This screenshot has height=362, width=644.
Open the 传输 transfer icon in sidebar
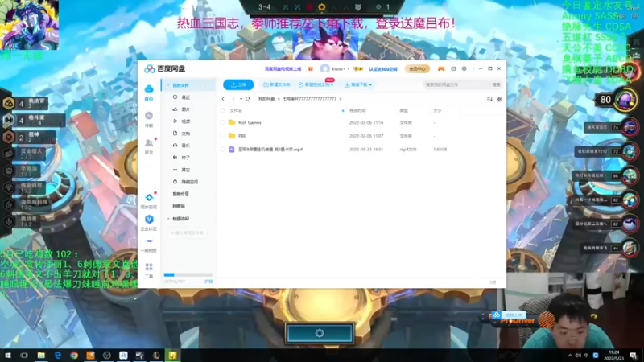(x=149, y=116)
